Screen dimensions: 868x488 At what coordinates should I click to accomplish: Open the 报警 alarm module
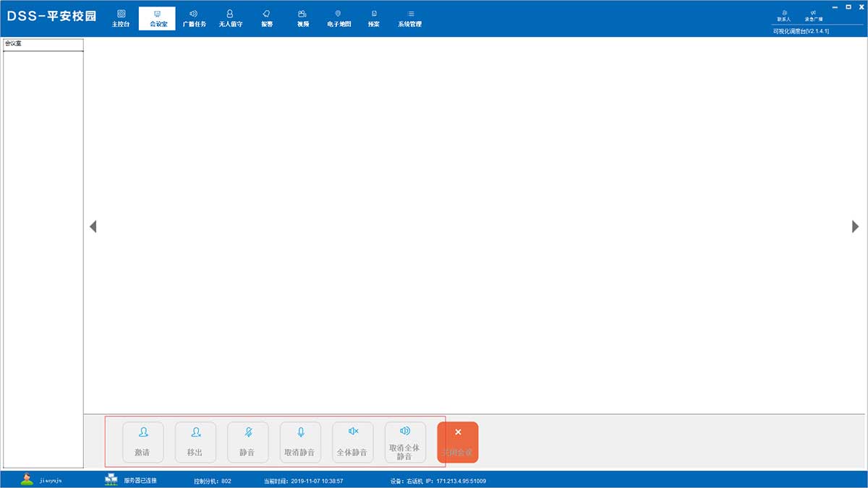tap(267, 18)
